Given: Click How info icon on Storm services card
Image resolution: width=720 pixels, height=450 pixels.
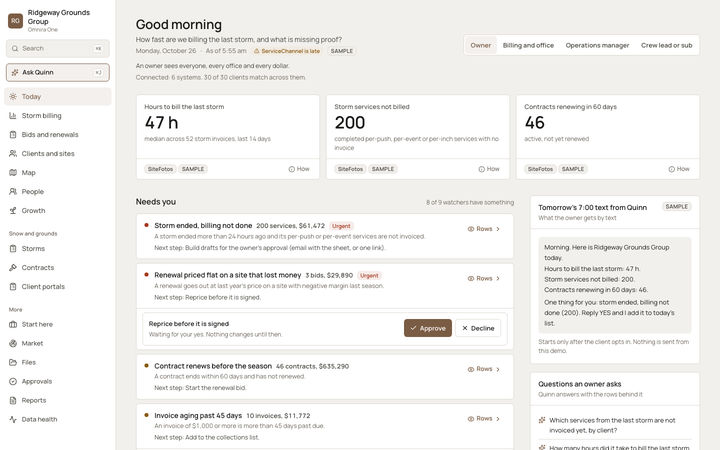Looking at the screenshot, I should coord(482,169).
